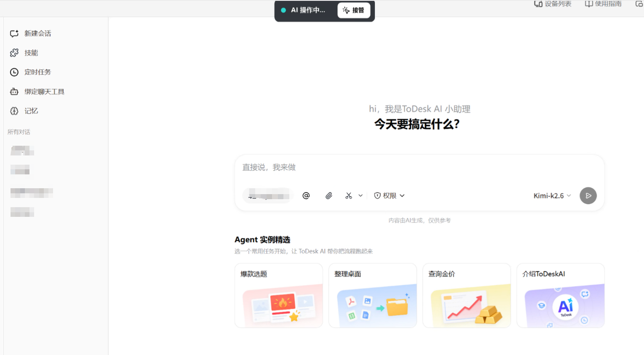Click the 内容由AI生成，仅供参考 notice
Viewport: 644px width, 355px height.
pos(419,220)
